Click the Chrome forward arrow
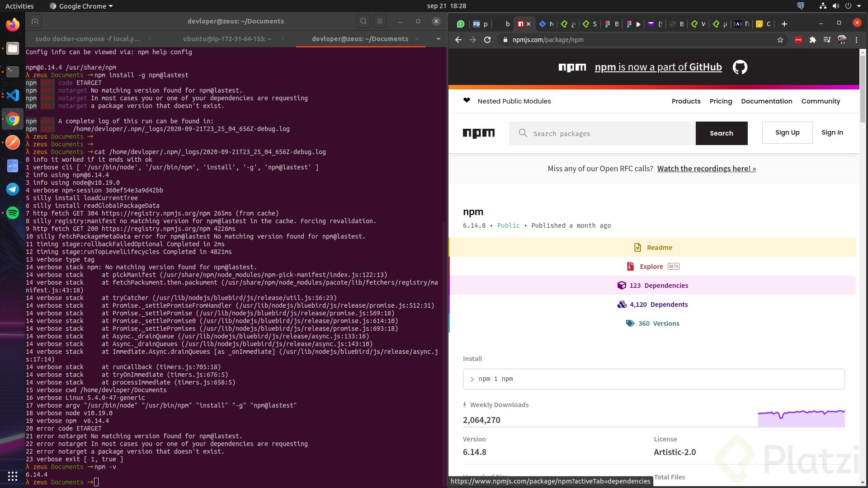The image size is (868, 488). coord(473,40)
